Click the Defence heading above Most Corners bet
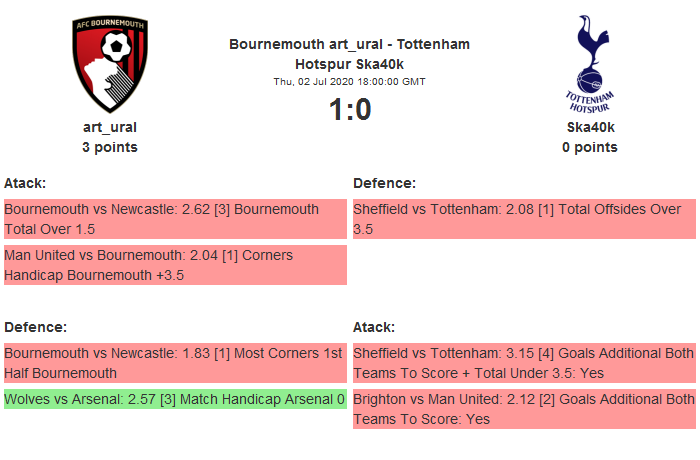Image resolution: width=700 pixels, height=460 pixels. click(35, 327)
